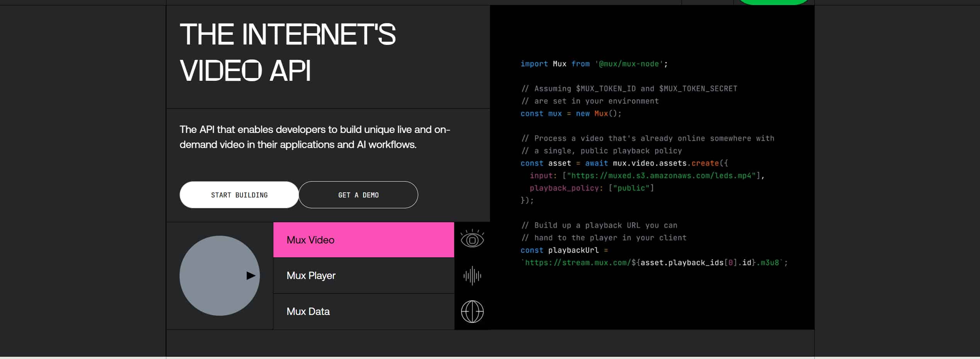Click the stream.mux.com playback URL template line
Image resolution: width=980 pixels, height=359 pixels.
(x=654, y=262)
